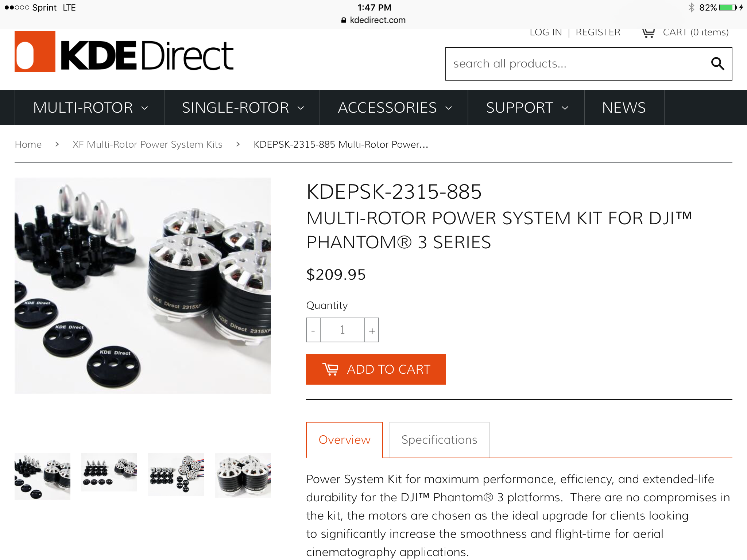Open the Accessories dropdown menu

[x=394, y=108]
